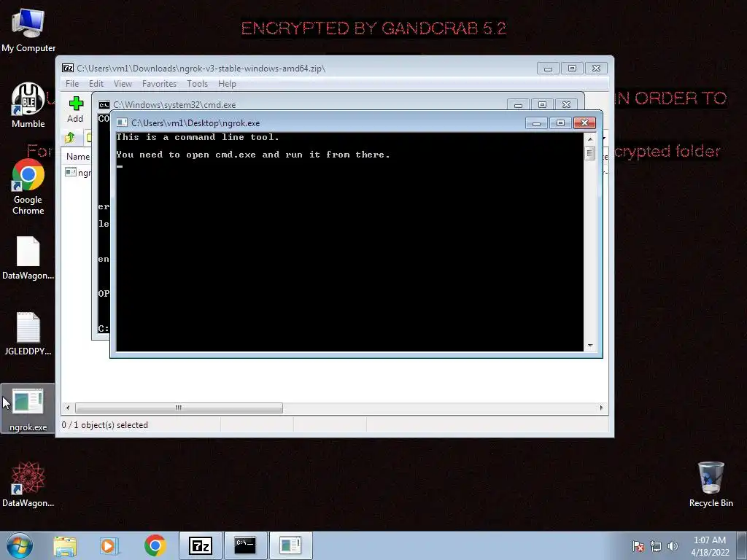Open the volume speaker tray icon
Viewport: 747px width, 560px height.
point(673,546)
